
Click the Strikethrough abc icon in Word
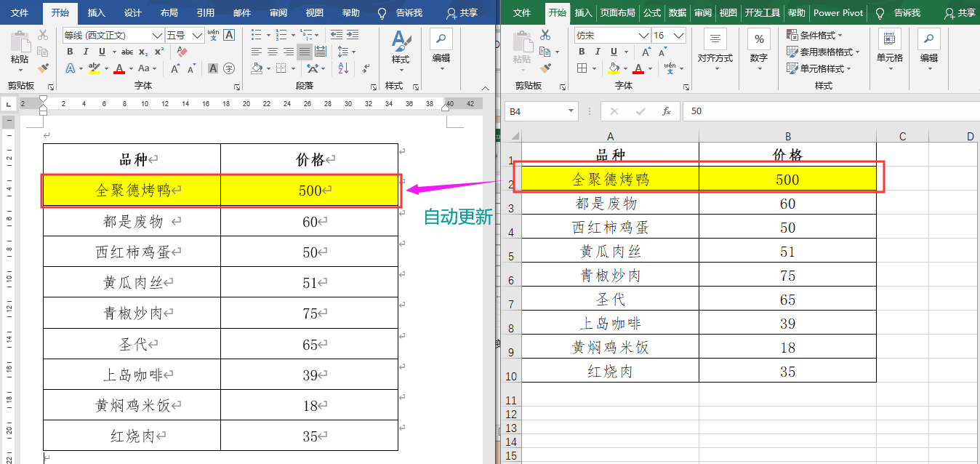pyautogui.click(x=127, y=52)
